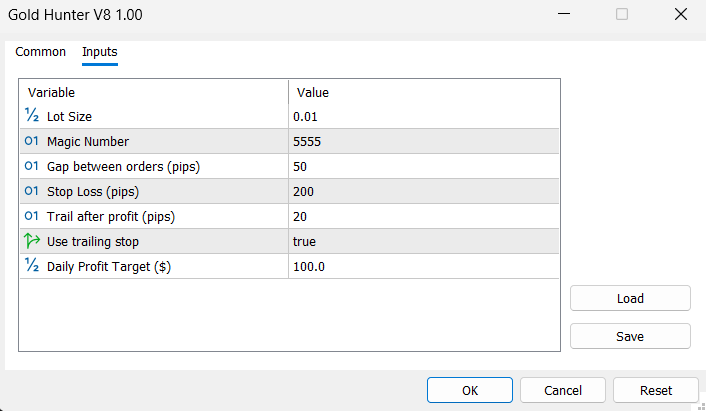Load a preset with the Load button
706x411 pixels.
[630, 298]
